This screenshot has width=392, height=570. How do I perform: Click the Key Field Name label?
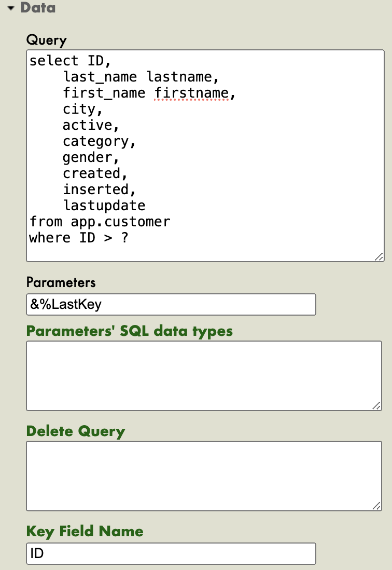coord(85,531)
